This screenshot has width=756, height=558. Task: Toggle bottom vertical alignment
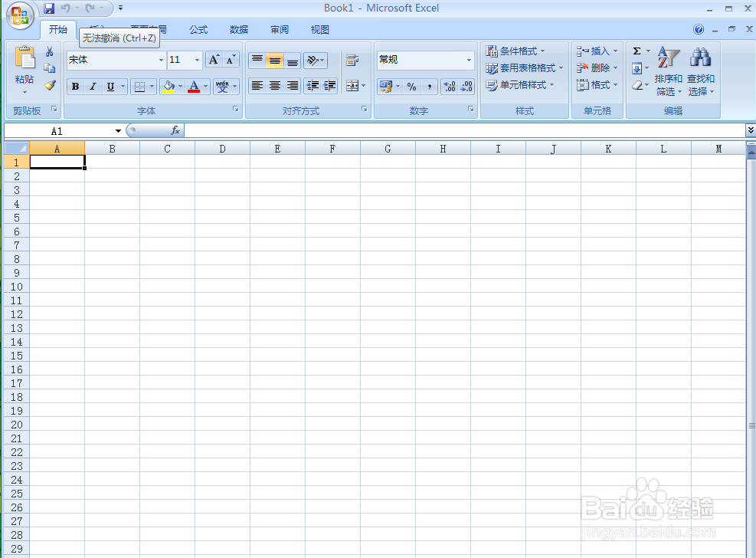(x=292, y=61)
